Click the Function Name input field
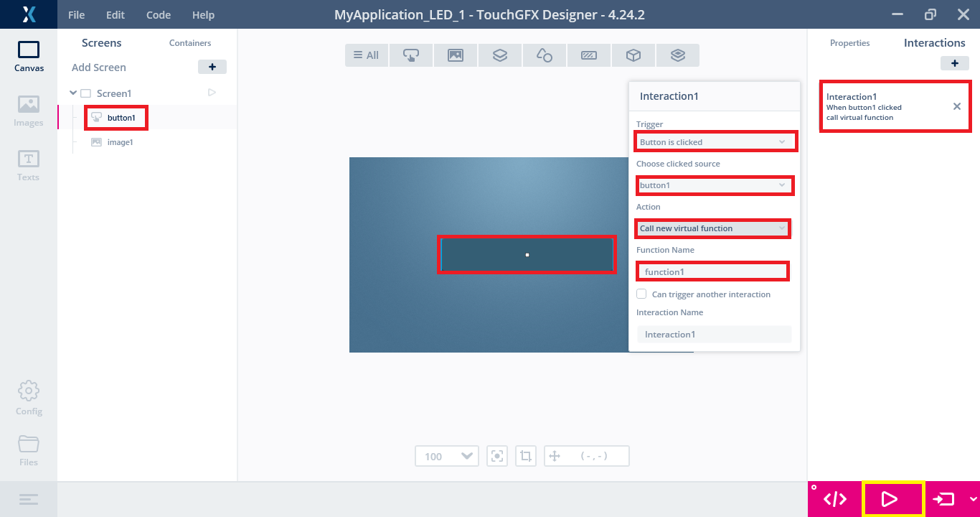 tap(715, 271)
